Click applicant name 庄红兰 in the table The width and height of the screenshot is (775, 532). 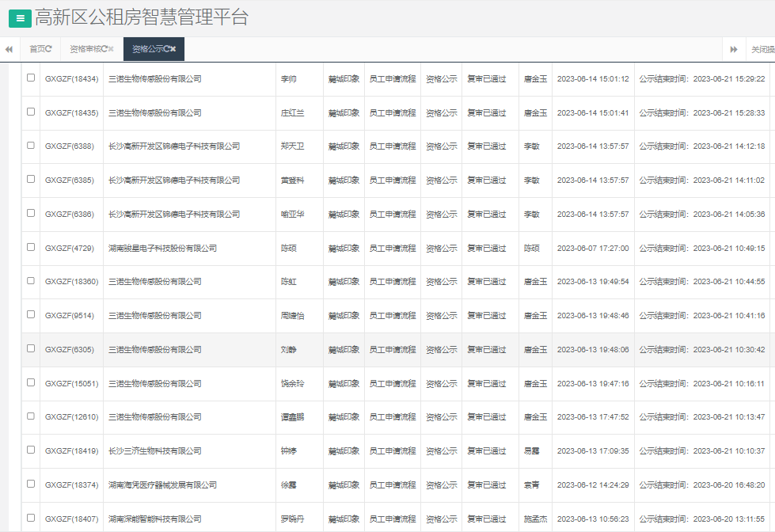click(292, 113)
